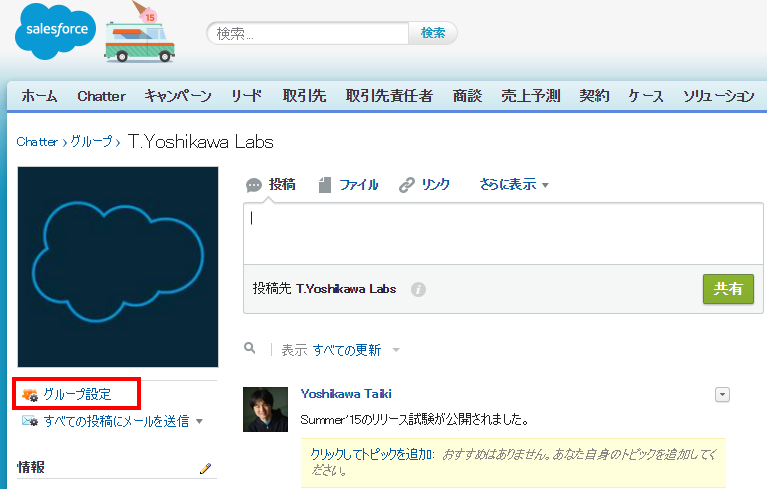
Task: Click Yoshikawa Taiki's profile photo
Action: tap(266, 409)
